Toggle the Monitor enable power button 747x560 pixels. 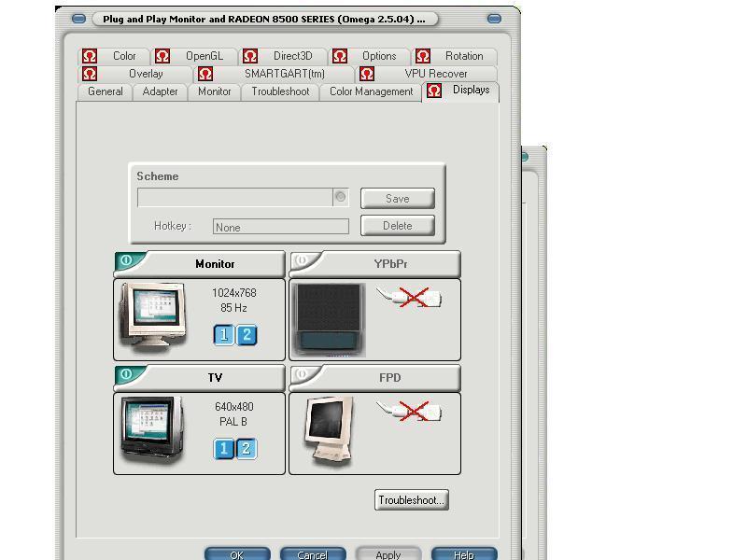[x=127, y=261]
